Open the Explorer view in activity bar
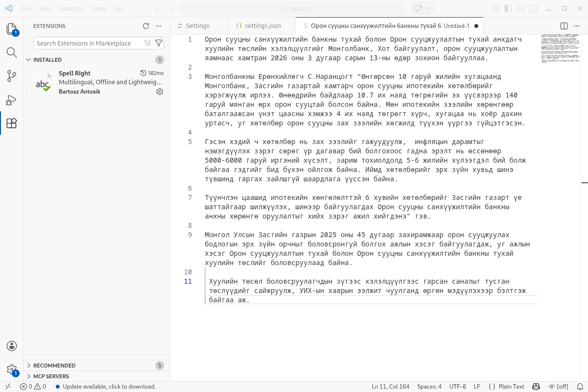 click(x=12, y=29)
